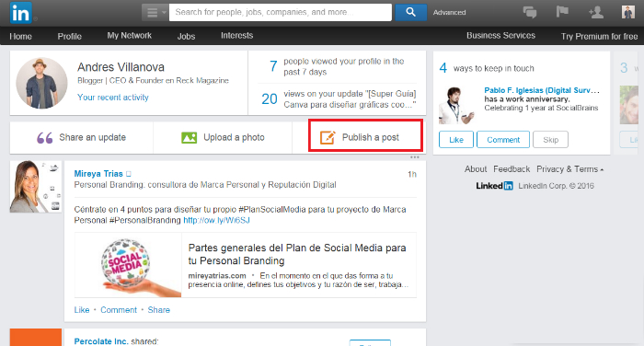Click the LinkedIn footer logo
Screen dimensions: 644x346
click(495, 186)
